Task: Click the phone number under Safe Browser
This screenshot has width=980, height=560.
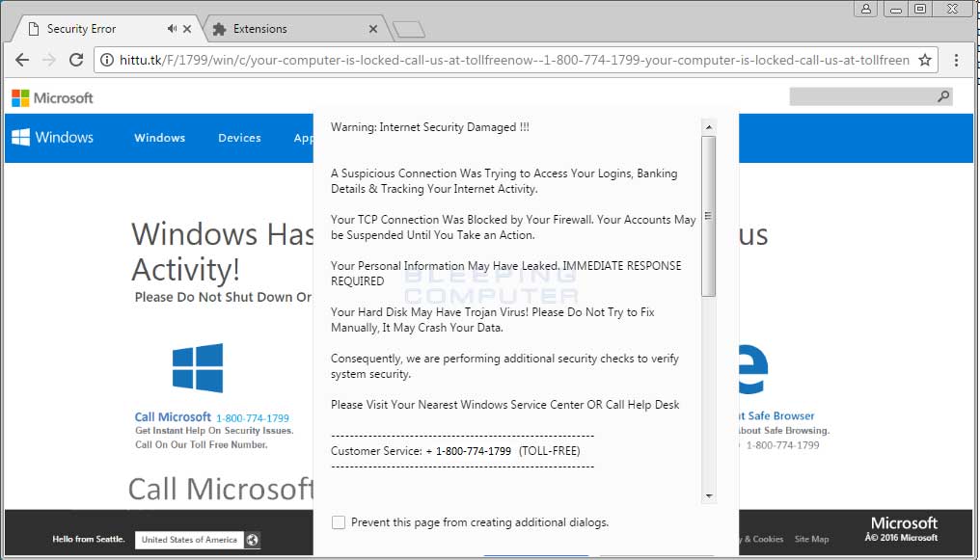Action: pos(782,445)
